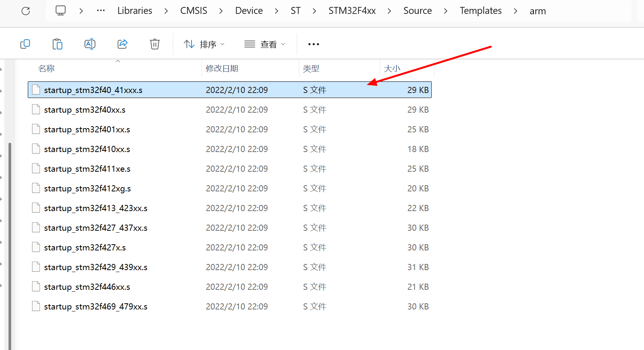Screen dimensions: 644x350
Task: Click file icon of startup_stm32f412xg.s
Action: point(36,188)
